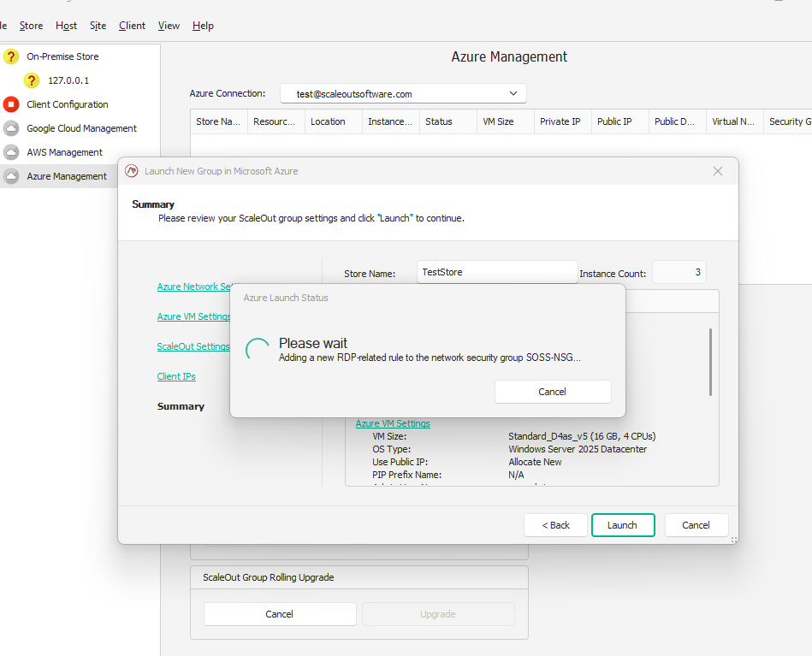
Task: Follow the Azure VM Settings link in the summary details pane
Action: (393, 423)
